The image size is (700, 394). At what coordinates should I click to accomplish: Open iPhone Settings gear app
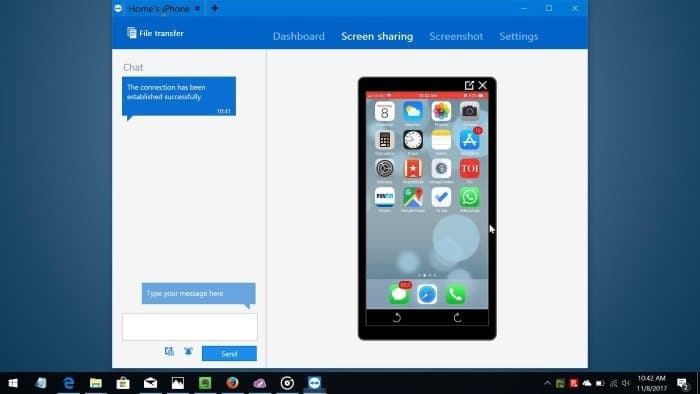click(384, 169)
